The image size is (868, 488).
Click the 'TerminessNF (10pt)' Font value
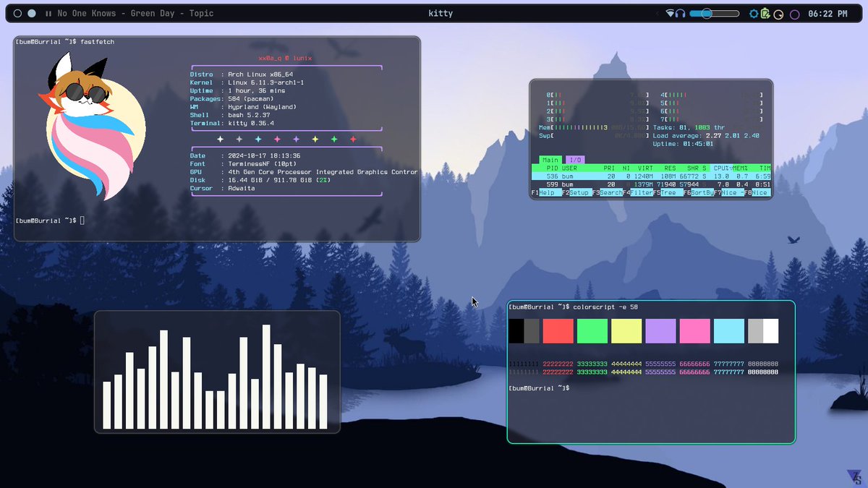[262, 164]
